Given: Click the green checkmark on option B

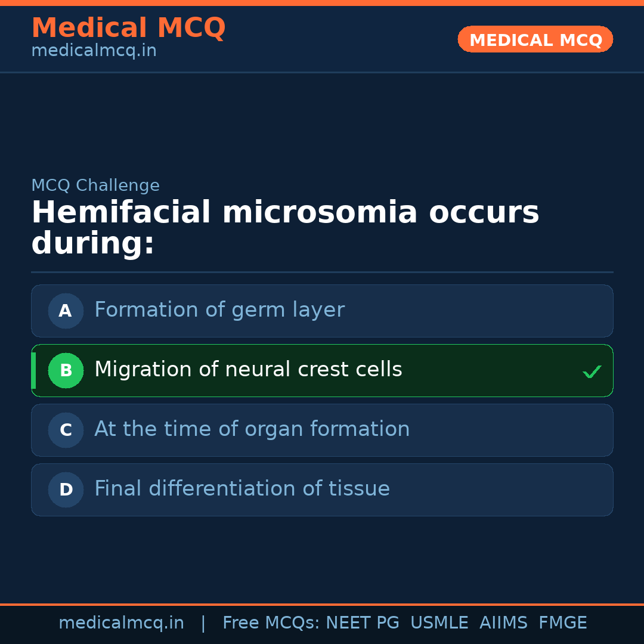Looking at the screenshot, I should coord(592,372).
